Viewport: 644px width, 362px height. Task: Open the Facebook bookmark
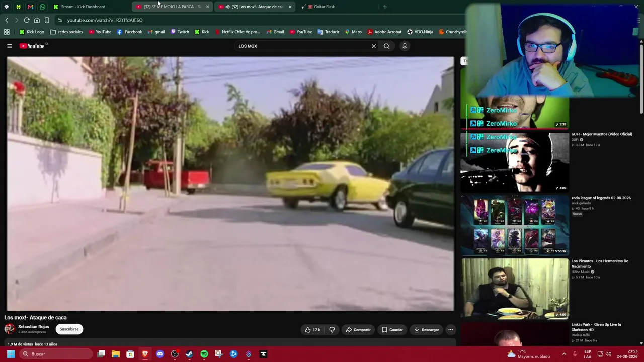pos(129,32)
